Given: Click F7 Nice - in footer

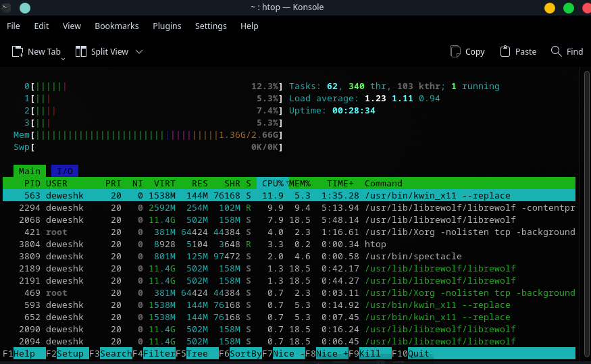Looking at the screenshot, I should [284, 353].
